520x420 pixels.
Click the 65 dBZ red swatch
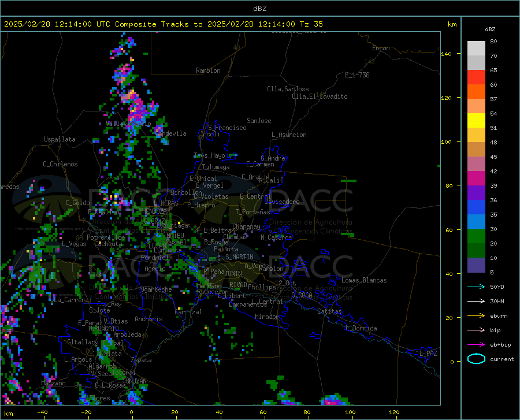tap(476, 77)
